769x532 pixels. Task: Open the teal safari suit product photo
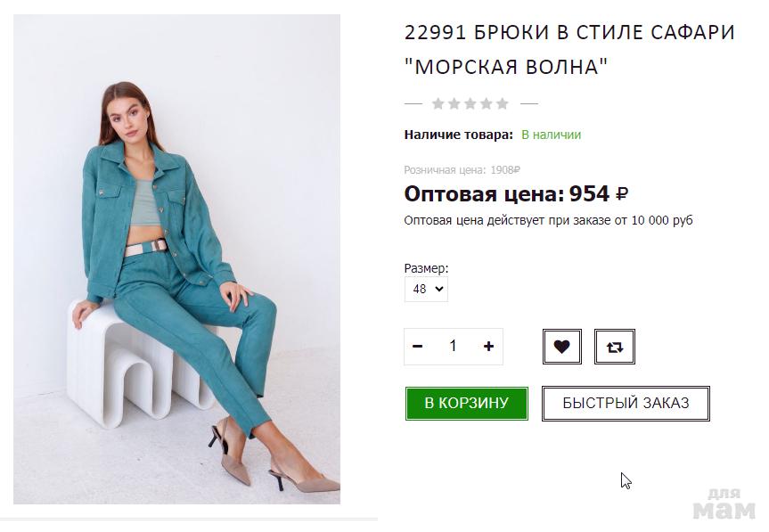(176, 259)
